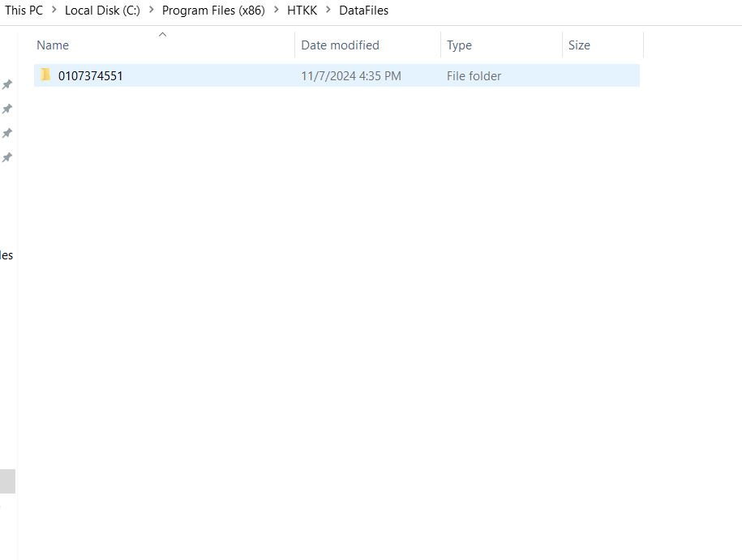Jump to Program Files (x86) breadcrumb
This screenshot has height=560, width=742.
coord(213,11)
